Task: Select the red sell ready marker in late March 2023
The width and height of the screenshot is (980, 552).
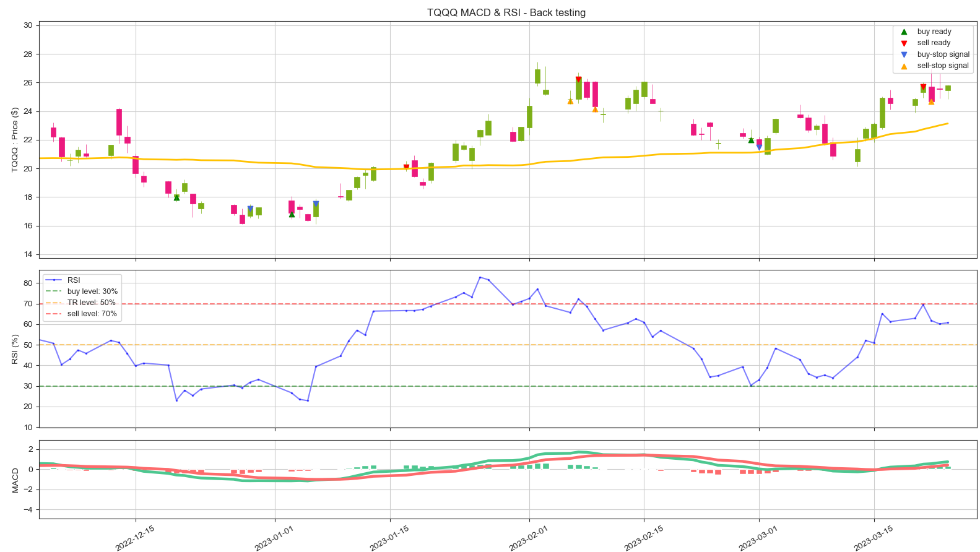Action: 923,87
